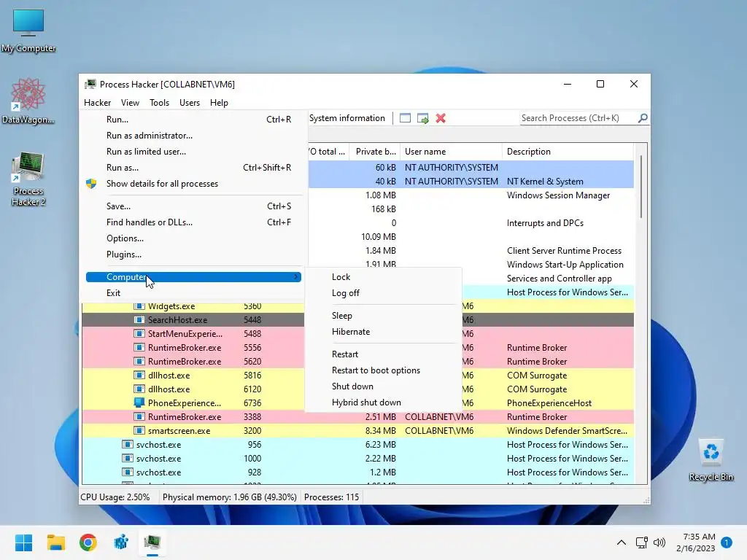Expand the Computer submenu arrow
This screenshot has height=560, width=747.
(296, 276)
